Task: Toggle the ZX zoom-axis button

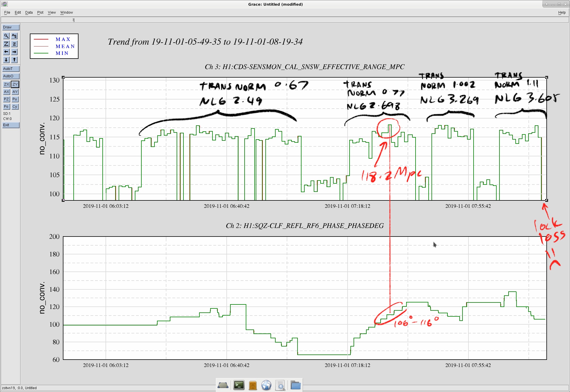Action: click(x=7, y=84)
